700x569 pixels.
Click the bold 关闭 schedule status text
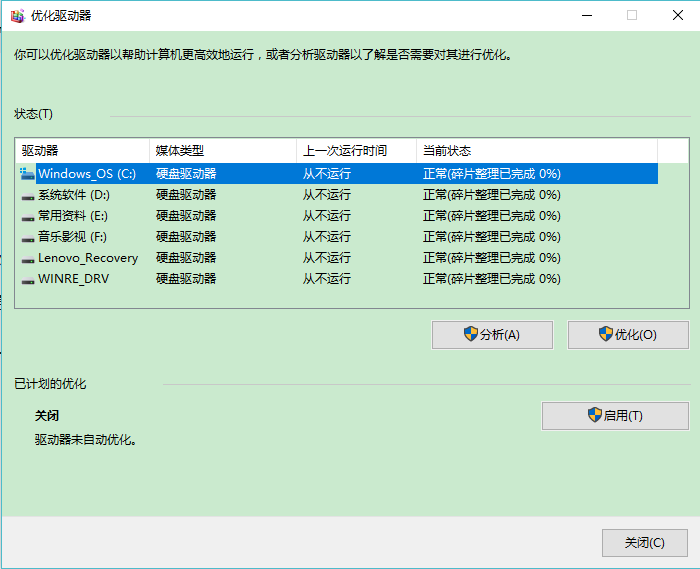click(x=47, y=416)
